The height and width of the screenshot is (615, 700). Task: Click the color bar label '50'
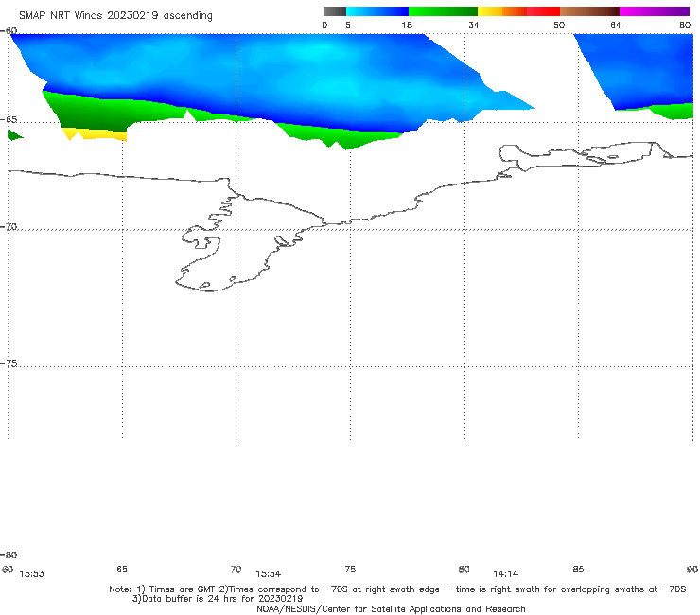[x=559, y=25]
